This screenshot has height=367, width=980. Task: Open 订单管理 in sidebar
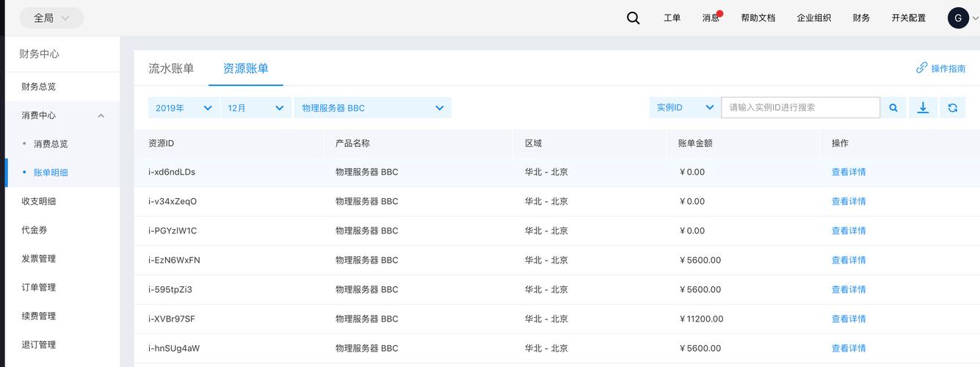click(39, 287)
